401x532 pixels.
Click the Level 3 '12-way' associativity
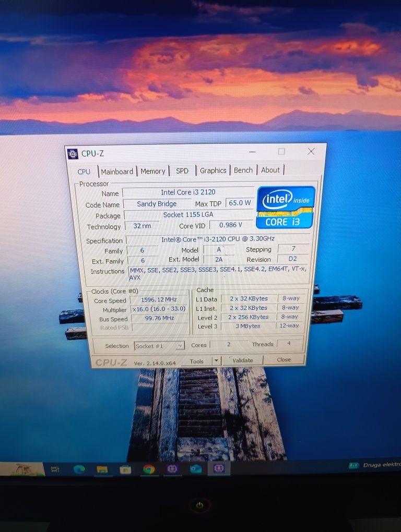tap(289, 325)
